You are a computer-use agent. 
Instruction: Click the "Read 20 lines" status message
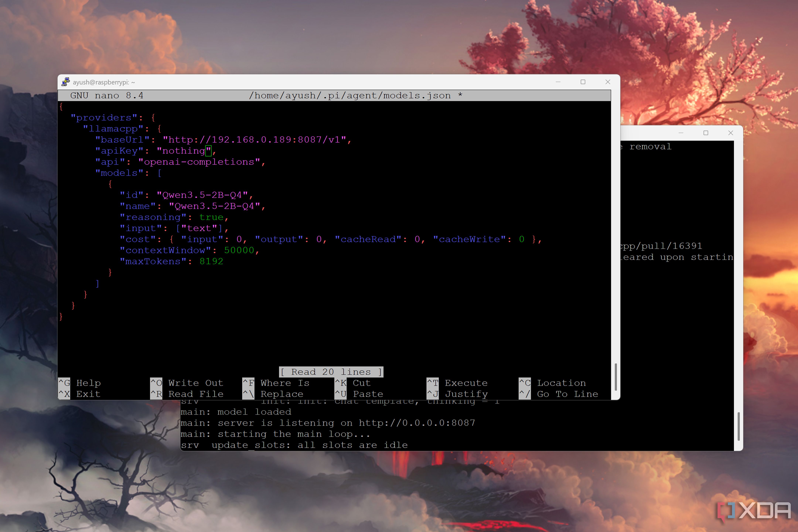331,372
